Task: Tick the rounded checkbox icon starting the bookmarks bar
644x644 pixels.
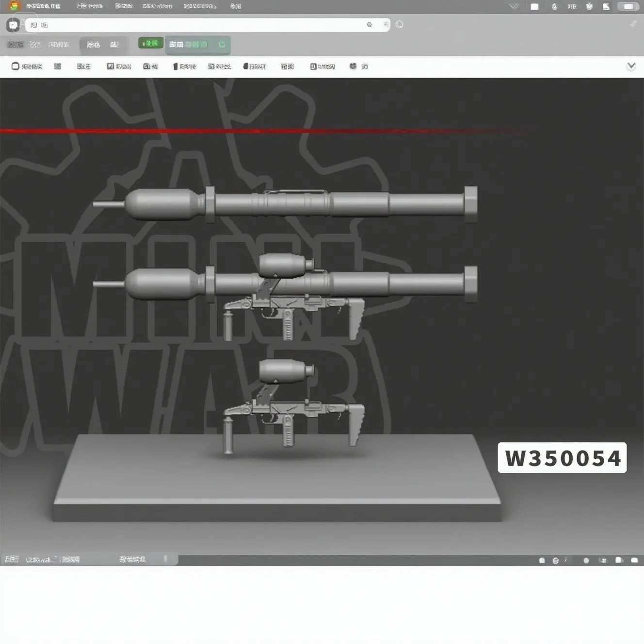Action: point(16,66)
